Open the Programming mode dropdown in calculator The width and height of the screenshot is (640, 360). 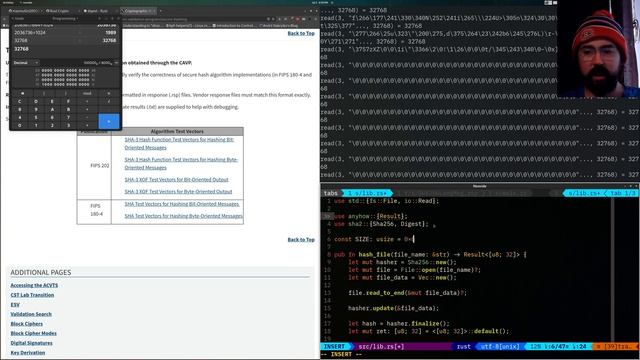click(x=65, y=18)
